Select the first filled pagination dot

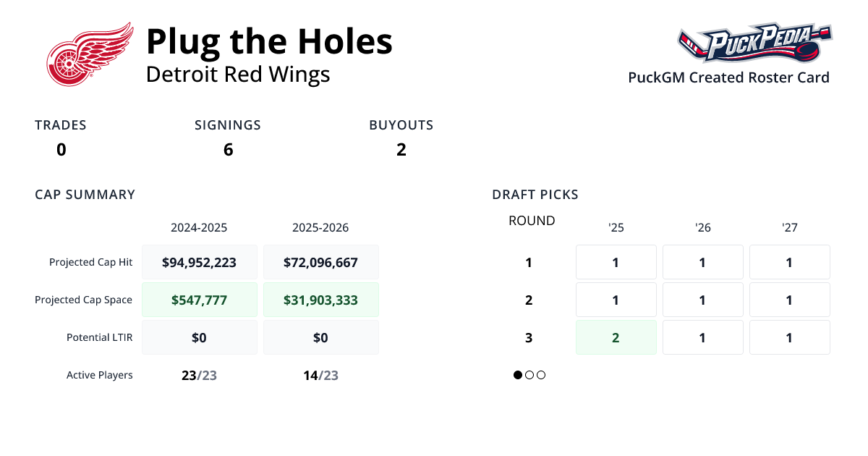click(x=517, y=375)
